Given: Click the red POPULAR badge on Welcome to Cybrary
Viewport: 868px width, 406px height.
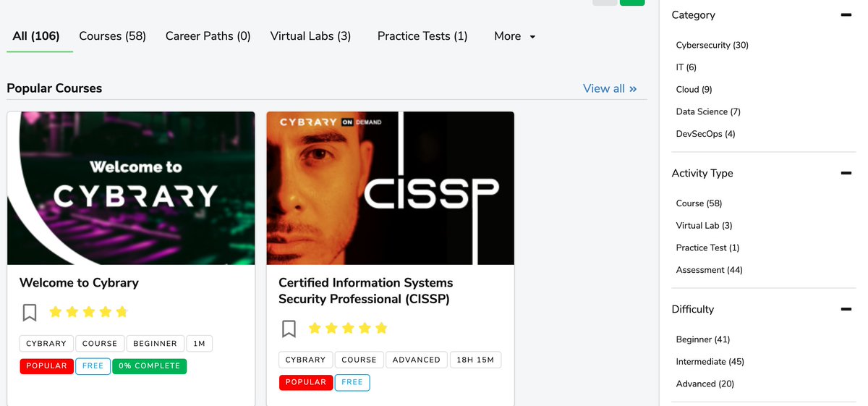Looking at the screenshot, I should pos(46,366).
